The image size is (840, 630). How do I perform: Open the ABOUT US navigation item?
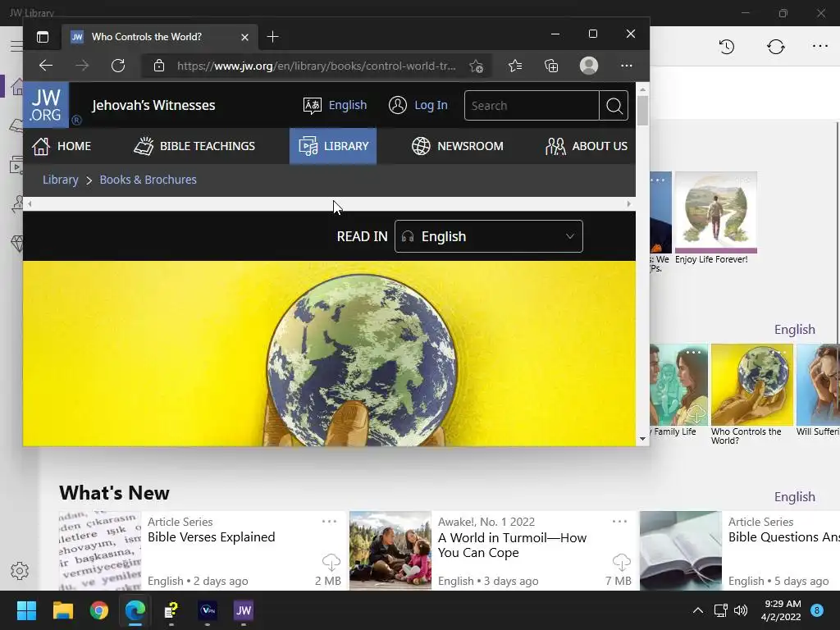(586, 146)
